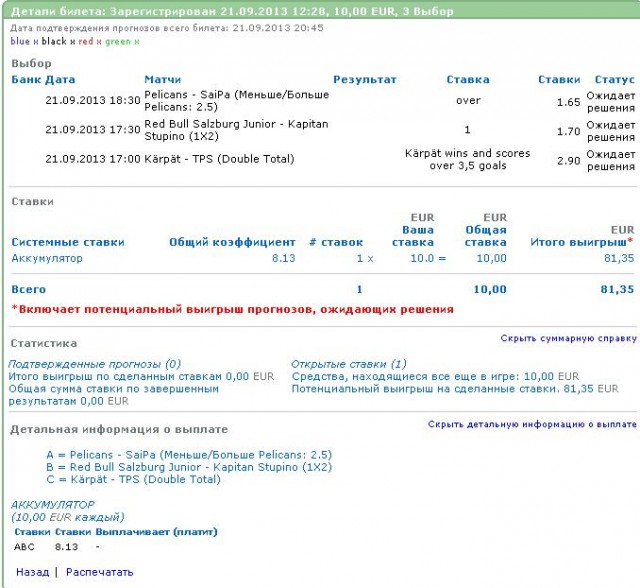Image resolution: width=640 pixels, height=588 pixels.
Task: Click the green "Детали билета" title bar
Action: (x=320, y=11)
